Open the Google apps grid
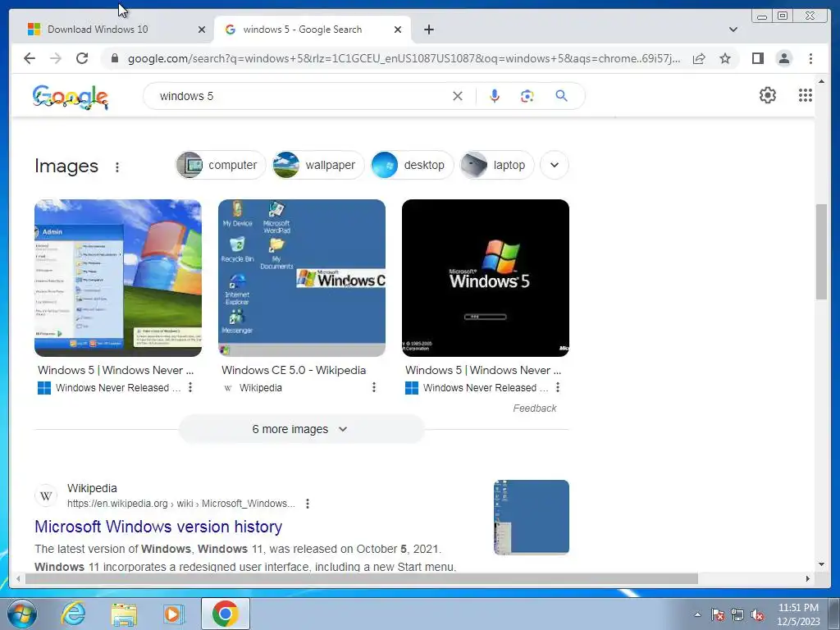The image size is (840, 630). (806, 95)
